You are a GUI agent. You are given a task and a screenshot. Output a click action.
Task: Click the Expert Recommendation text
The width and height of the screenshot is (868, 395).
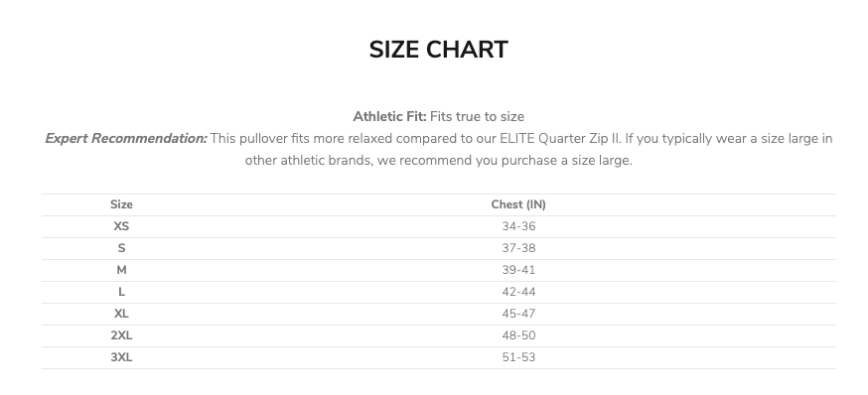pyautogui.click(x=126, y=138)
